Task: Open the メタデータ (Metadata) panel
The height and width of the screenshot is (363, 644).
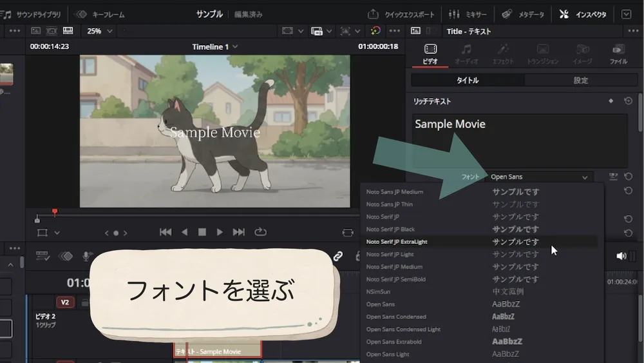Action: (523, 14)
